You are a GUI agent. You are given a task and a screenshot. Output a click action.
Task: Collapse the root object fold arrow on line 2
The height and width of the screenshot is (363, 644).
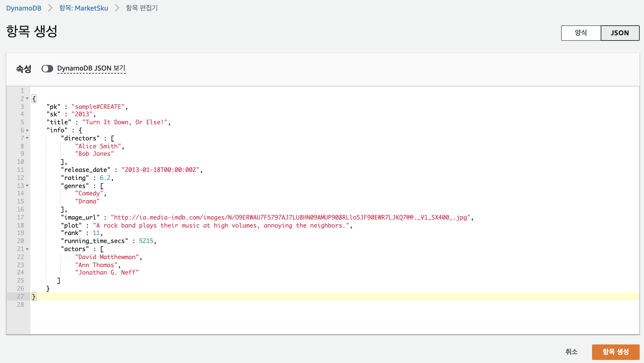pos(27,99)
